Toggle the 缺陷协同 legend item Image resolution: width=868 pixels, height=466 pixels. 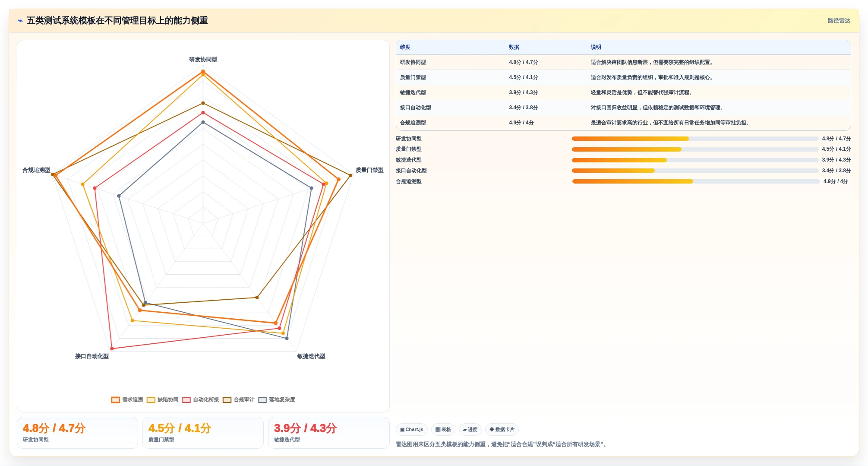tap(163, 399)
